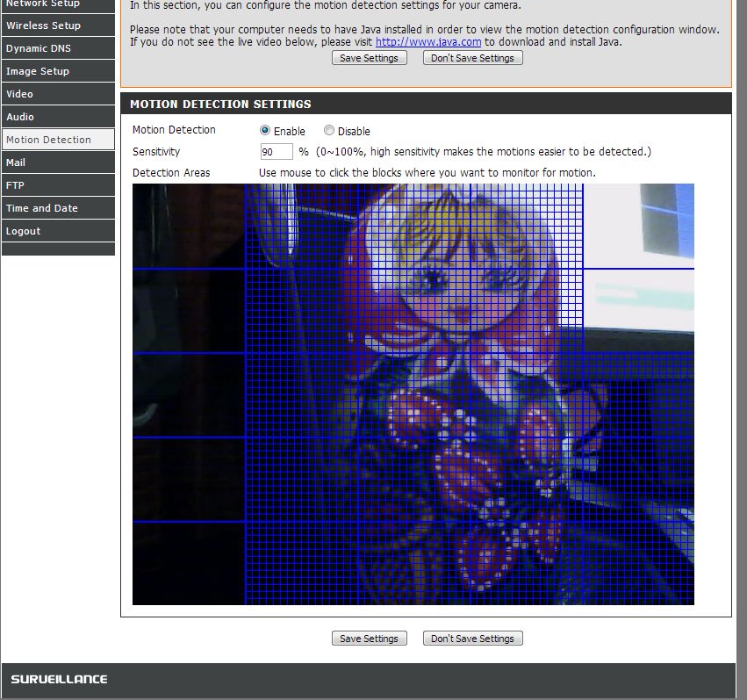Click the bottom Save Settings button
The height and width of the screenshot is (700, 747).
pyautogui.click(x=370, y=638)
